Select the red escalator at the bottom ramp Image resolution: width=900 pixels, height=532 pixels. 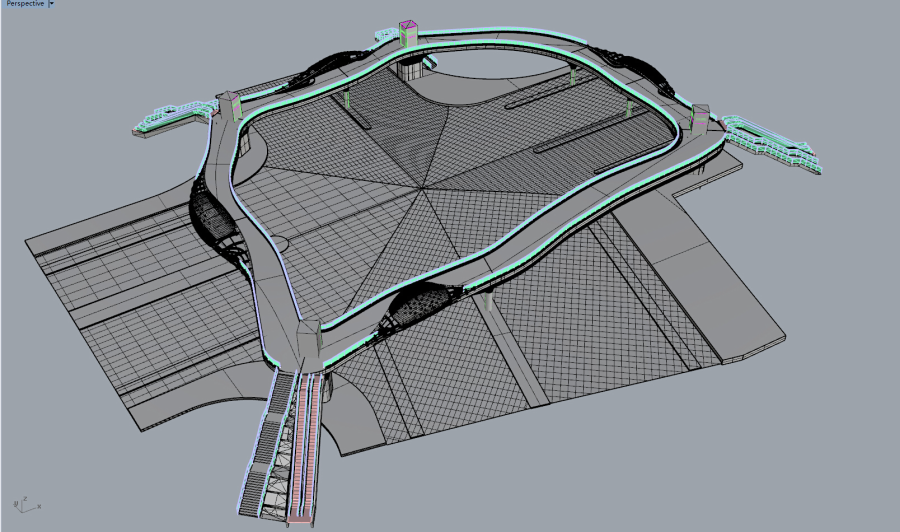pos(307,450)
